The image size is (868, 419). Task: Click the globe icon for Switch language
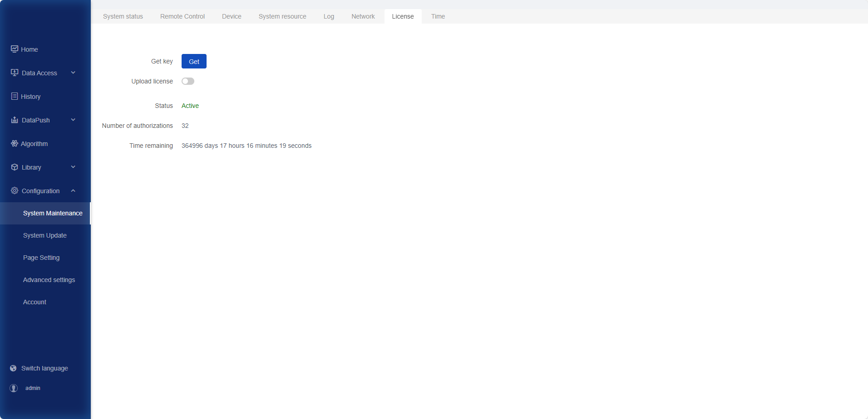(13, 368)
